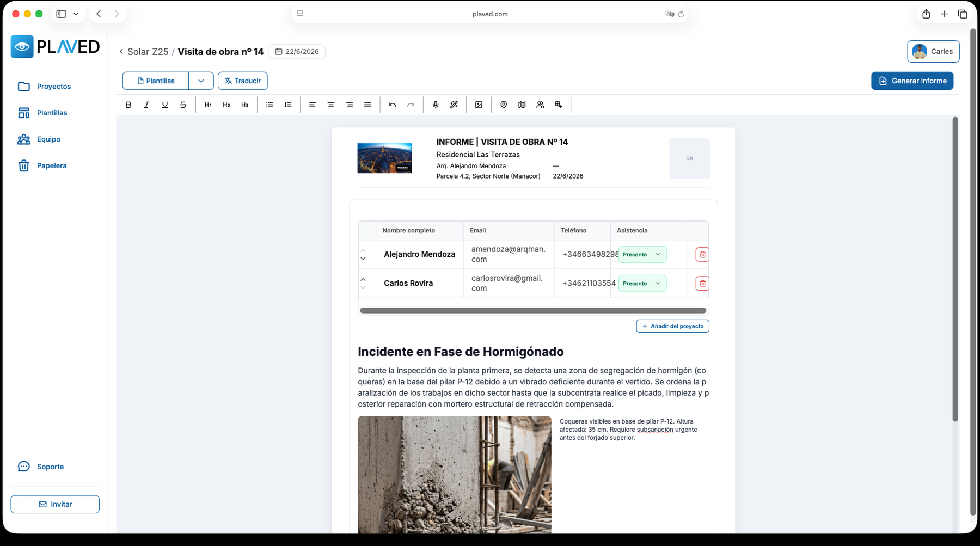
Task: Open the magic wand AI tool
Action: [454, 105]
